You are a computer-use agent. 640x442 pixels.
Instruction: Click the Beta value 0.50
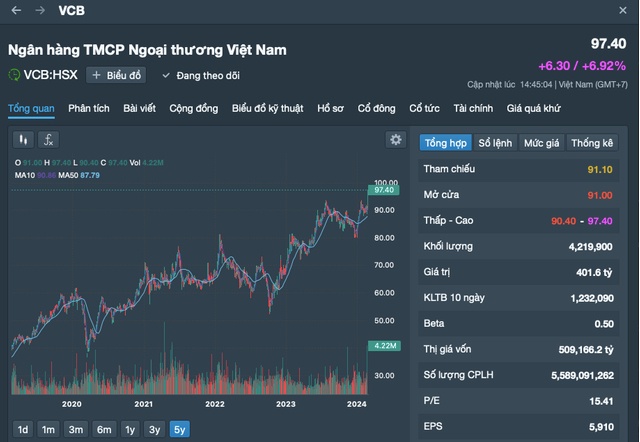click(604, 324)
